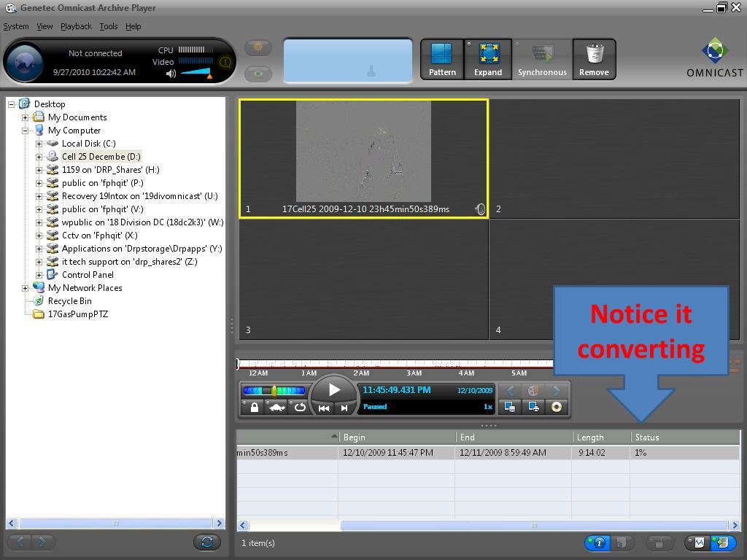Remove the selected tile with Remove
747x560 pixels.
tap(594, 60)
